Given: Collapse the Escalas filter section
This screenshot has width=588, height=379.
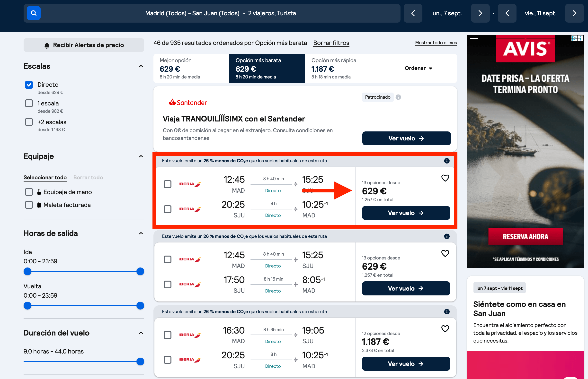Looking at the screenshot, I should coord(141,66).
